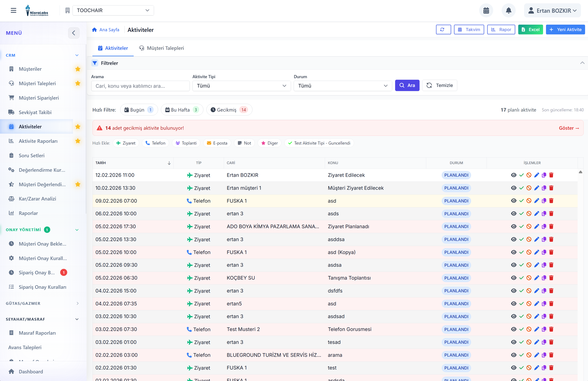Screen dimensions: 588x381
Task: View details of Test Musteri 2 activity
Action: click(514, 329)
